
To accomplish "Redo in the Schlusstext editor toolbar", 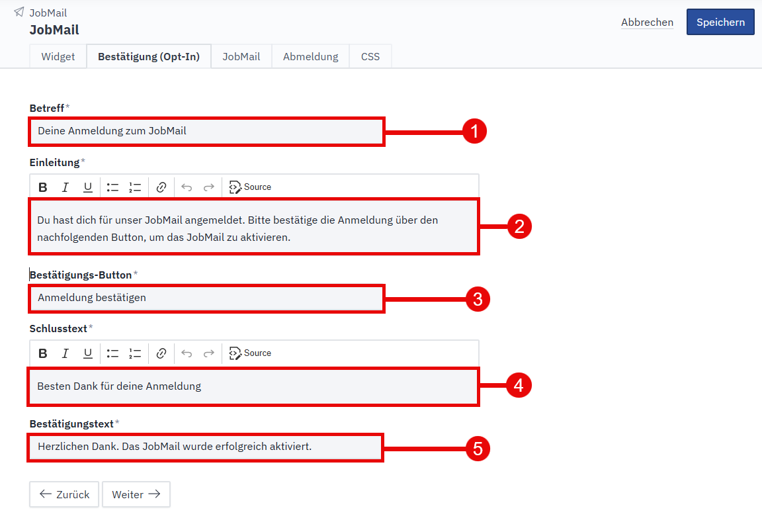I will pyautogui.click(x=209, y=353).
